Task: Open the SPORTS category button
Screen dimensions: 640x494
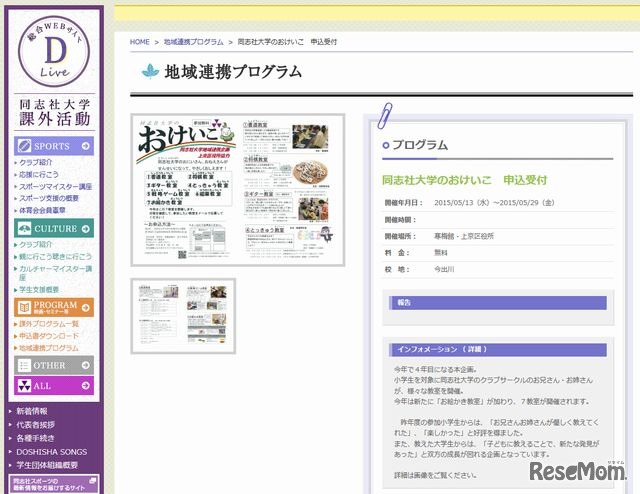Action: click(54, 146)
